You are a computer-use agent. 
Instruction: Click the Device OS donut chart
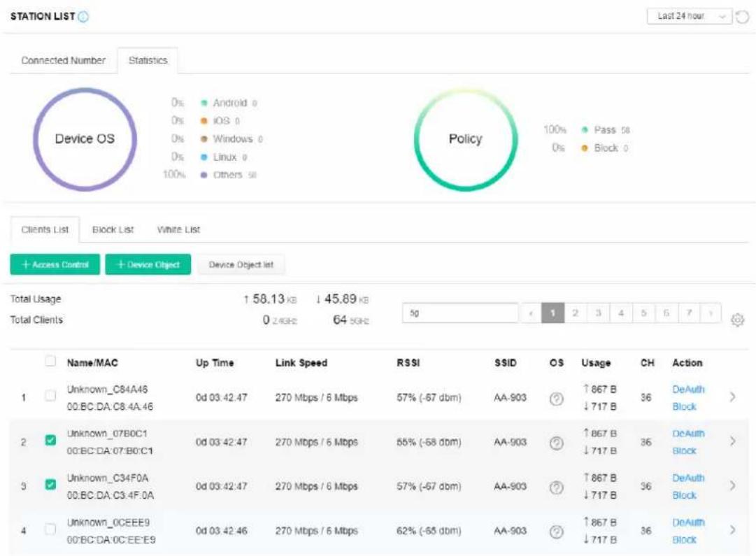tap(85, 139)
